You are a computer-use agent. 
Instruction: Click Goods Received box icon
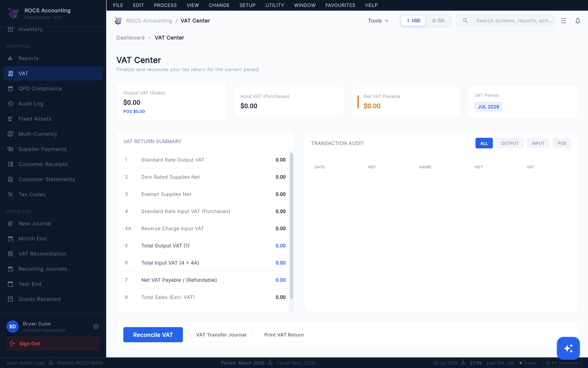[10, 299]
